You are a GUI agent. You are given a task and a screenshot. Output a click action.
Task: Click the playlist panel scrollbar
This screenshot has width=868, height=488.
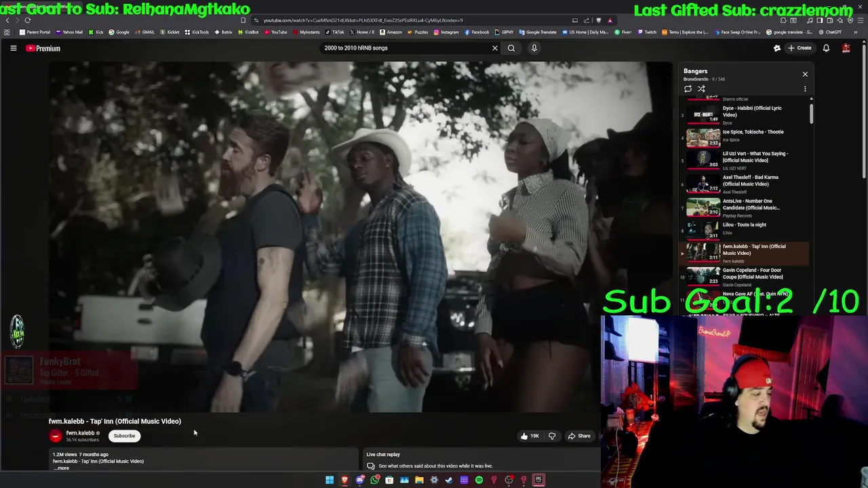[x=811, y=113]
